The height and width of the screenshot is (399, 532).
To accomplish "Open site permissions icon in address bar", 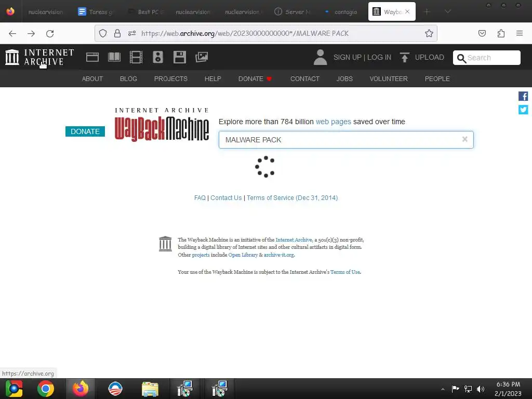I will (132, 33).
